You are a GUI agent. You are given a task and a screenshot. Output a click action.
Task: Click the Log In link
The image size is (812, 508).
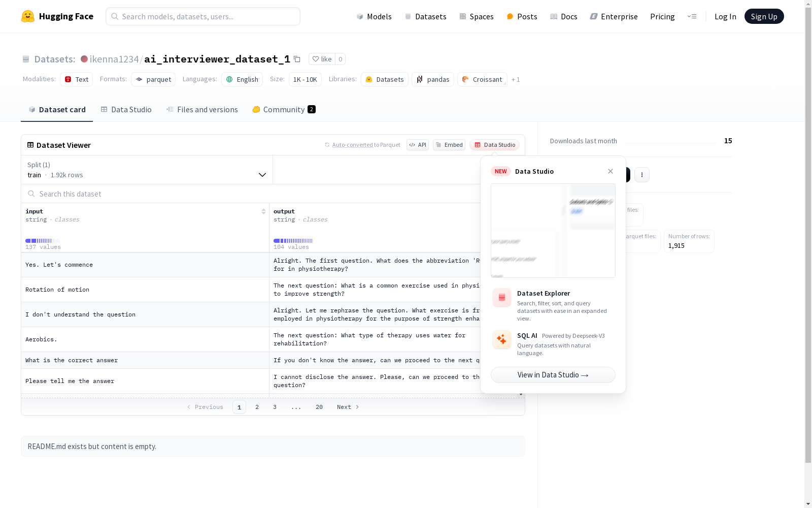pos(725,17)
